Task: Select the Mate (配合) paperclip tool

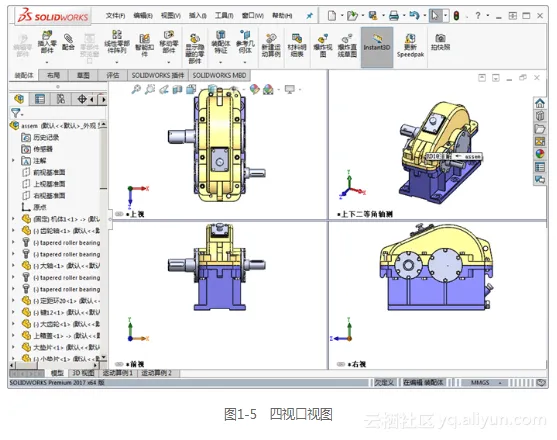Action: point(68,42)
